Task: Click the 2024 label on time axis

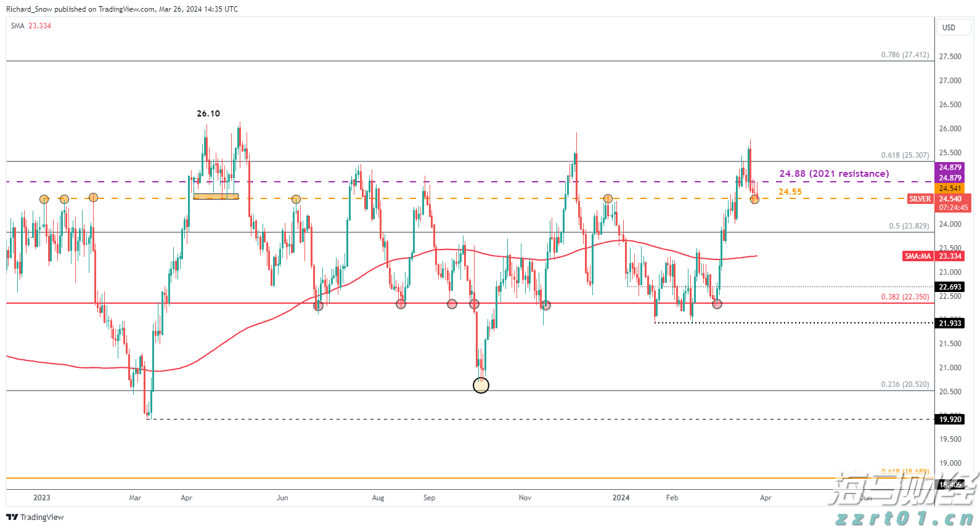Action: point(621,498)
